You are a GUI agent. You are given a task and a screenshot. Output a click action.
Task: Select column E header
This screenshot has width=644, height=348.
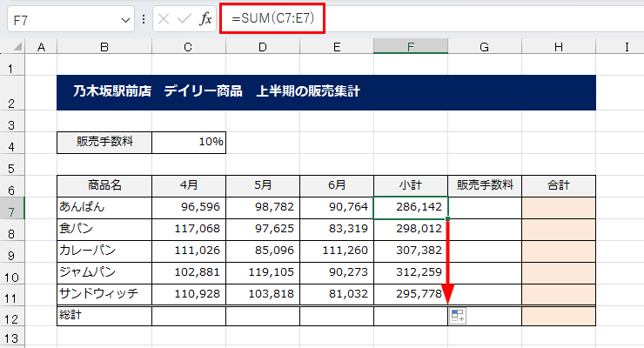click(337, 47)
